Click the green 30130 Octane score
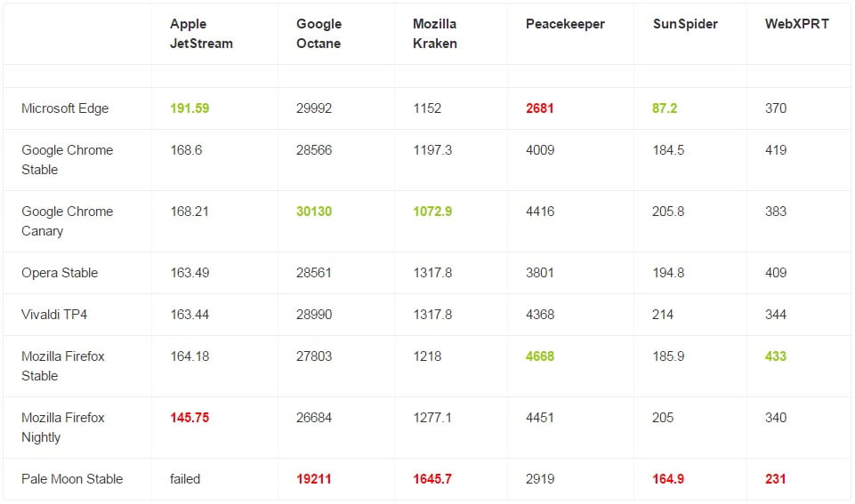855x504 pixels. pos(314,212)
